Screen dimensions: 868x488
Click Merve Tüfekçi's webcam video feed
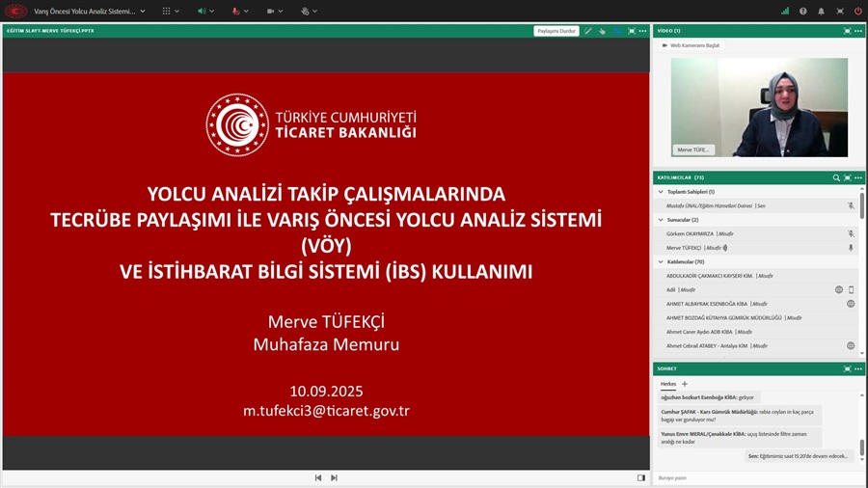coord(759,107)
